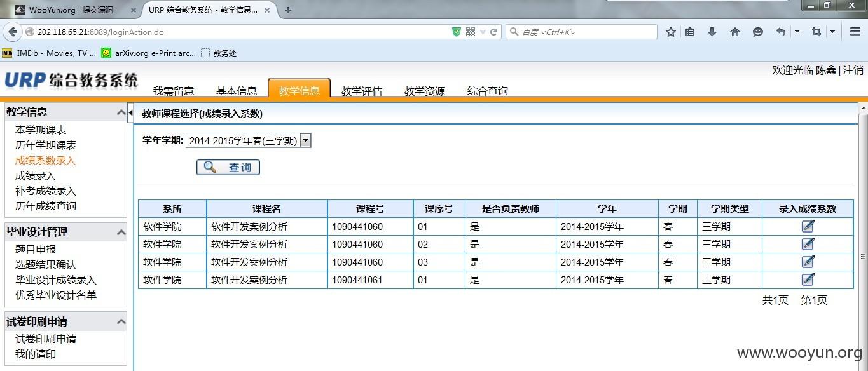Open 选题结果确认 in the sidebar

tap(46, 265)
